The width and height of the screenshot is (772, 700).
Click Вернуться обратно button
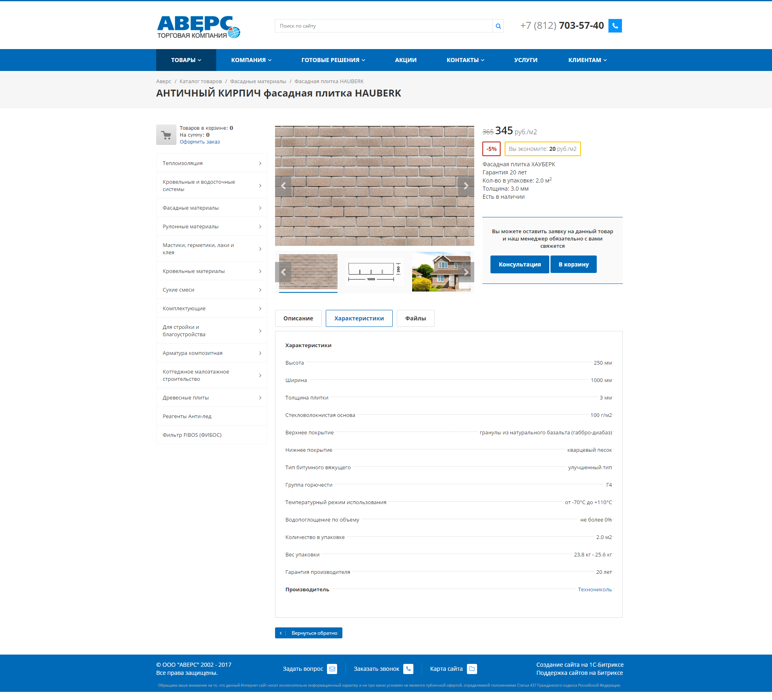click(309, 633)
